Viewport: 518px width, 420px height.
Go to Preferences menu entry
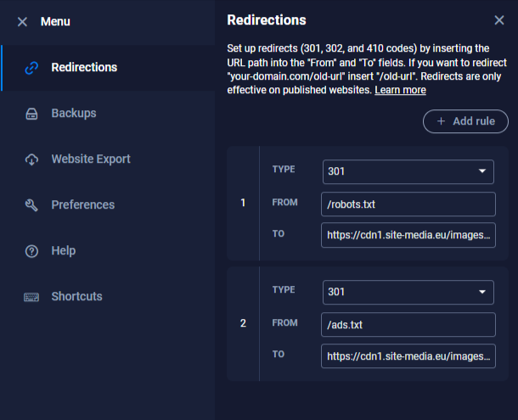[82, 205]
